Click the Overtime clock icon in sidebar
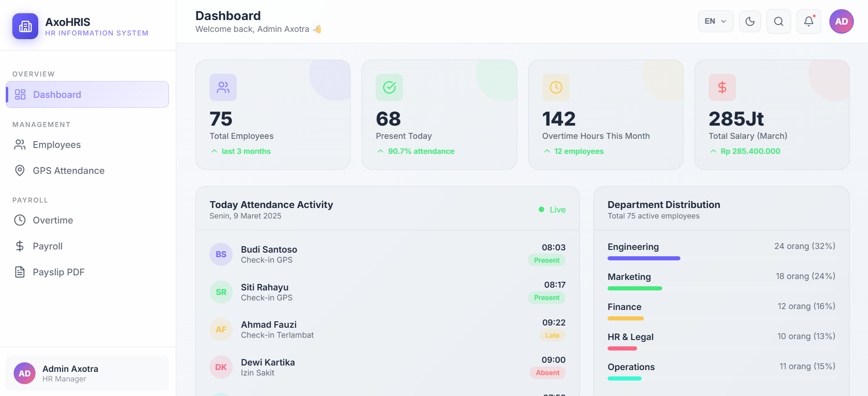Screen dimensions: 868x396 20,220
